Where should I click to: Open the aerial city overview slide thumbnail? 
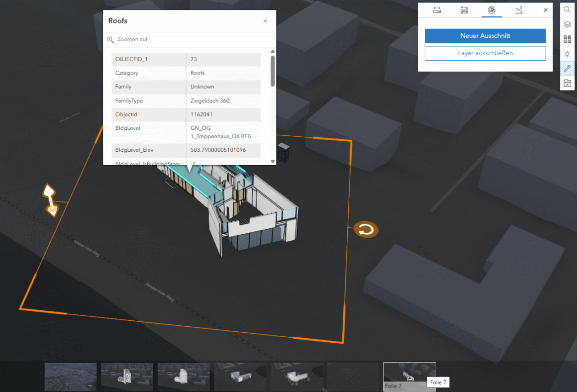pos(71,377)
